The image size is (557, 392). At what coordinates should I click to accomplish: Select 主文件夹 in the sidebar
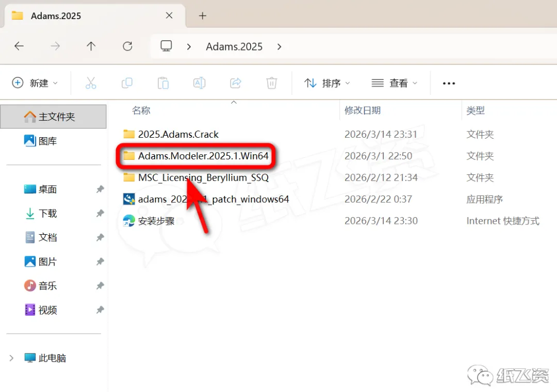(53, 117)
